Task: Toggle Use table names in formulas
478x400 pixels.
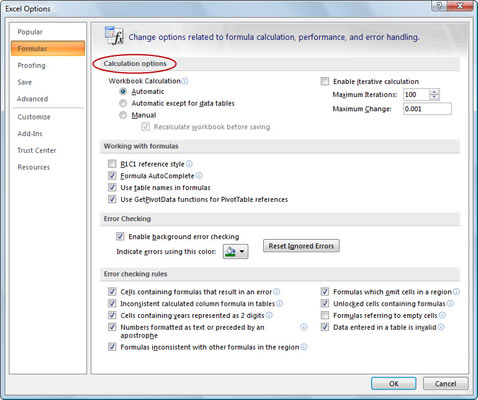Action: pyautogui.click(x=112, y=187)
